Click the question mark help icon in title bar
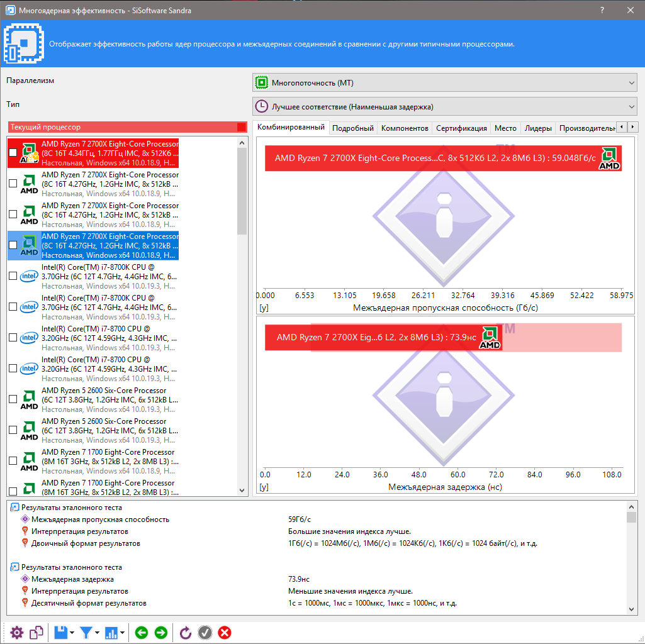The image size is (645, 644). [x=602, y=10]
